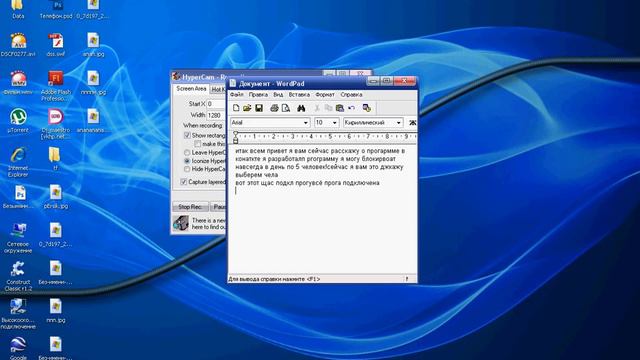
Task: Click the Start X field in HyperCam
Action: [x=216, y=104]
